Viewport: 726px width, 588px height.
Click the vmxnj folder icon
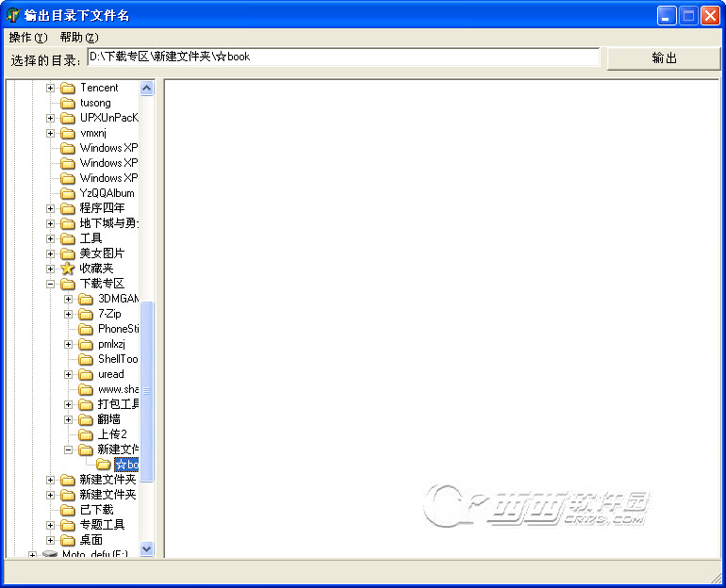click(x=68, y=133)
